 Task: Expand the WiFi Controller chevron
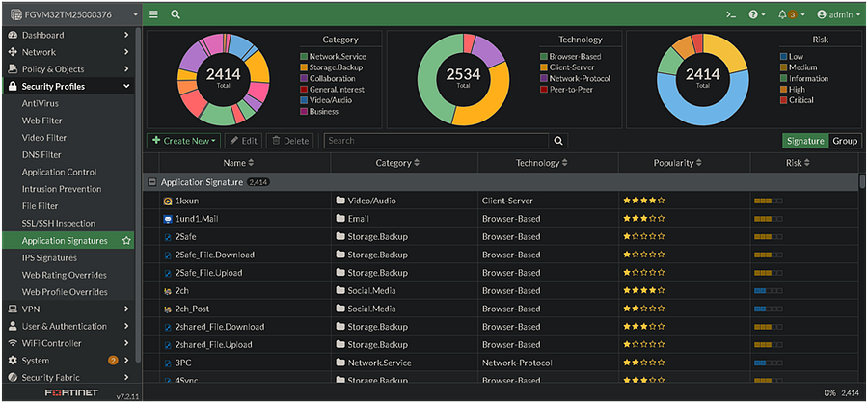coord(126,343)
